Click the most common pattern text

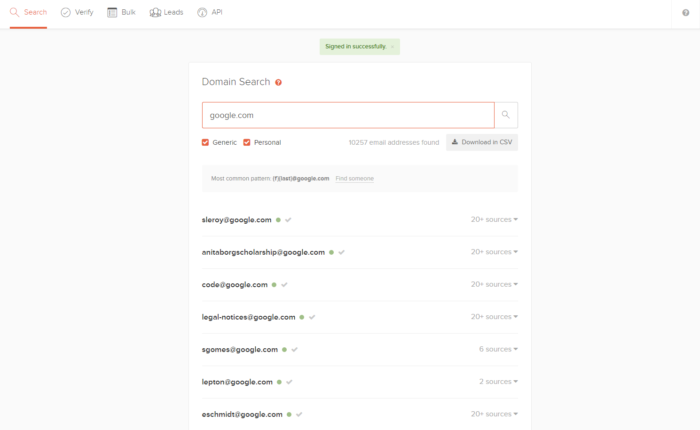tap(270, 179)
